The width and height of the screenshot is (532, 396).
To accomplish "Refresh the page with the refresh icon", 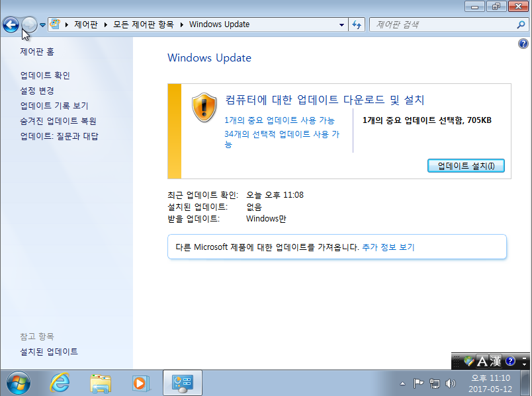I will pyautogui.click(x=357, y=24).
